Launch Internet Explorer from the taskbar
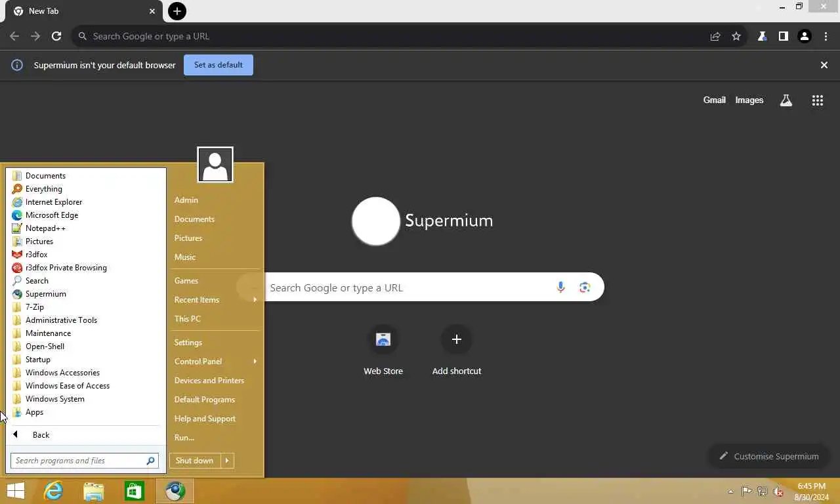The width and height of the screenshot is (840, 504). click(53, 491)
